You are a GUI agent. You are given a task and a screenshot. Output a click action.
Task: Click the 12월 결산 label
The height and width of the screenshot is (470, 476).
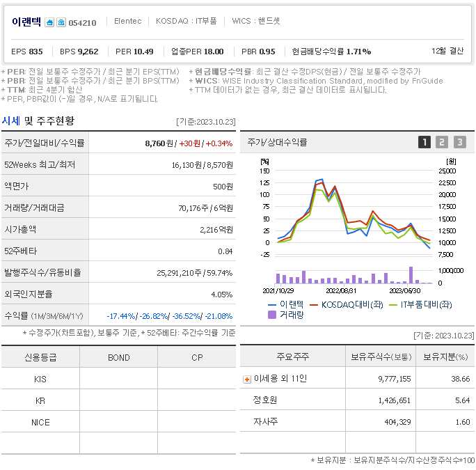[x=447, y=51]
